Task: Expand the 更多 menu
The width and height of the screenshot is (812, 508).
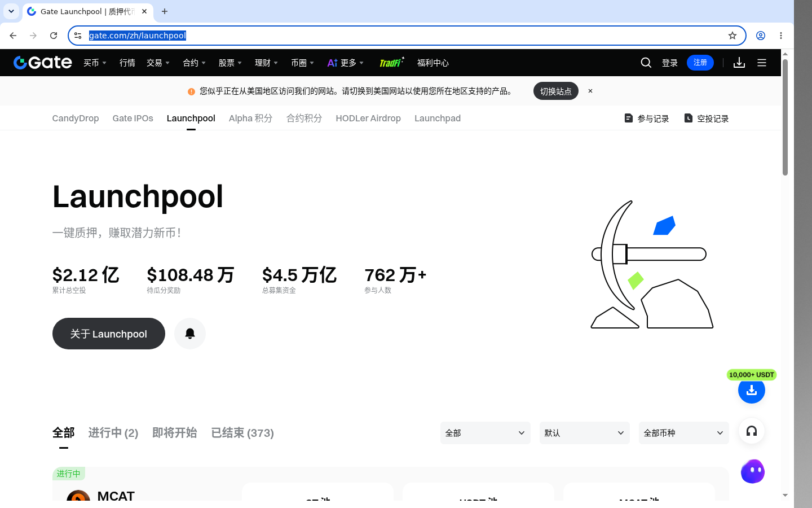Action: point(346,63)
